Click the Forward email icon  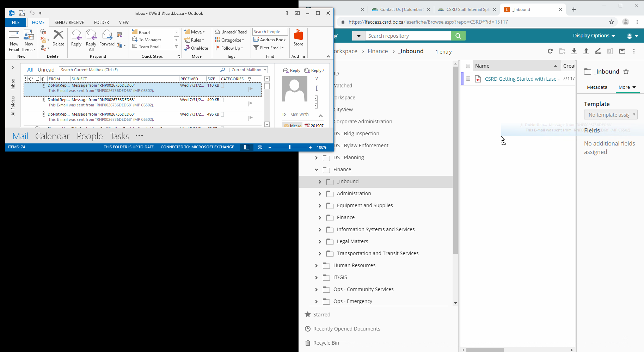point(107,38)
